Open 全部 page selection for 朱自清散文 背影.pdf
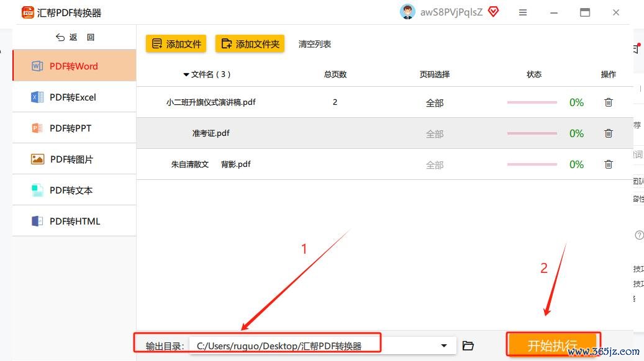The image size is (644, 361). (x=435, y=166)
